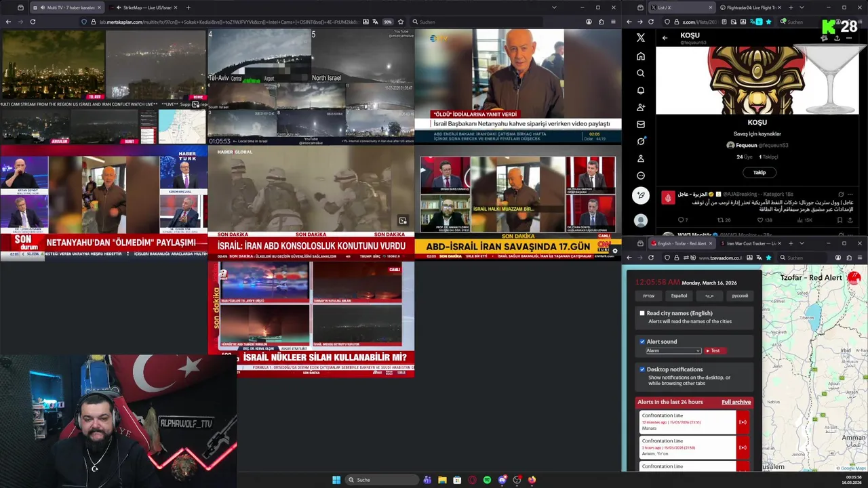
Task: Share the KOŞU list via upload icon
Action: point(837,38)
